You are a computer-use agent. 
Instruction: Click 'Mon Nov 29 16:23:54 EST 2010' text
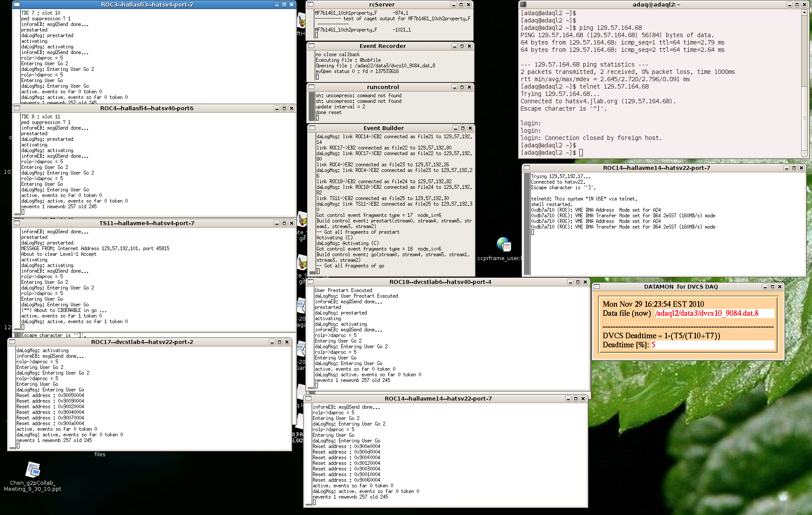pos(653,304)
